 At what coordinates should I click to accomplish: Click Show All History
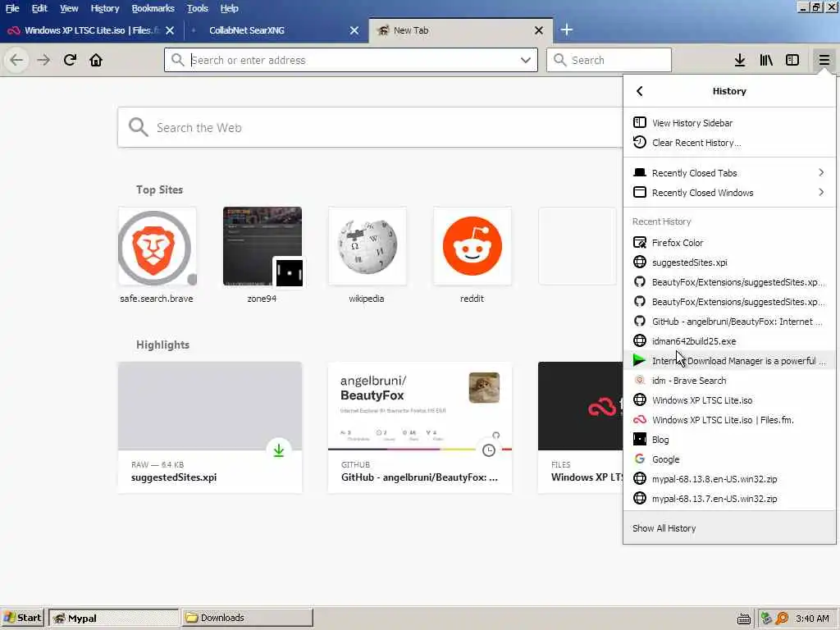pyautogui.click(x=729, y=528)
